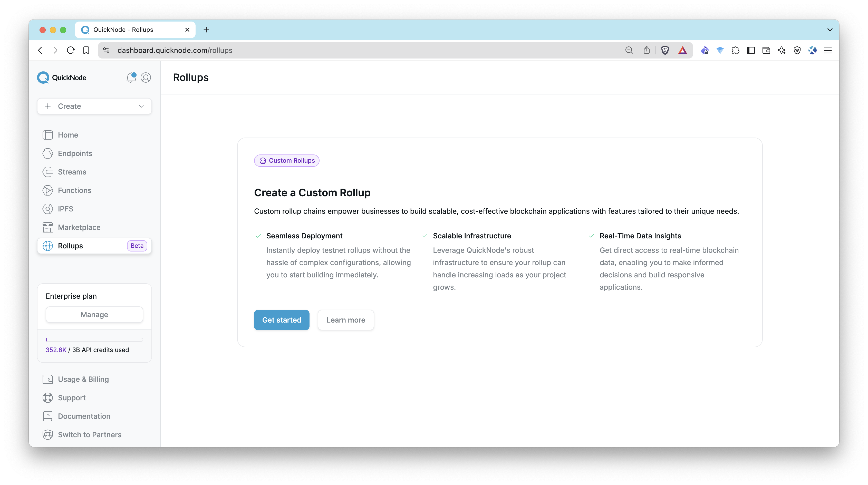
Task: Open the user account profile icon
Action: pos(146,77)
